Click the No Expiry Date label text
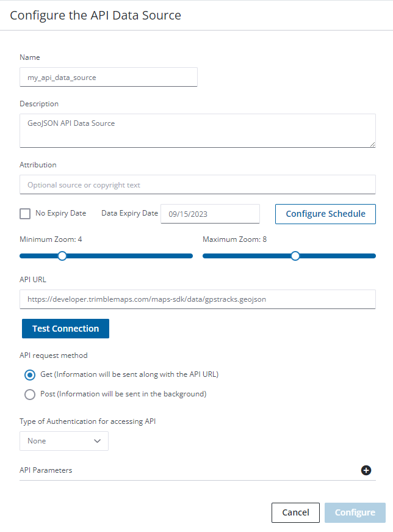Viewport: 393px width, 532px height. click(60, 213)
